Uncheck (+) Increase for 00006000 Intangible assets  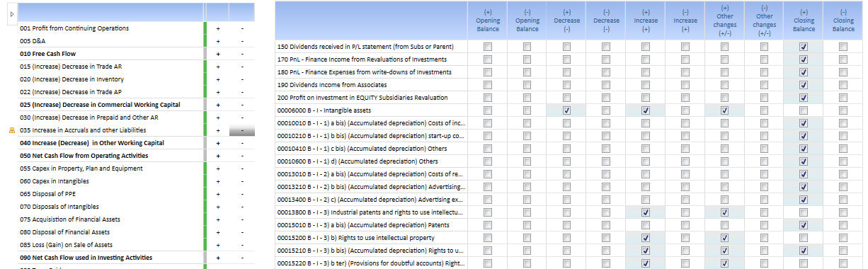[646, 110]
